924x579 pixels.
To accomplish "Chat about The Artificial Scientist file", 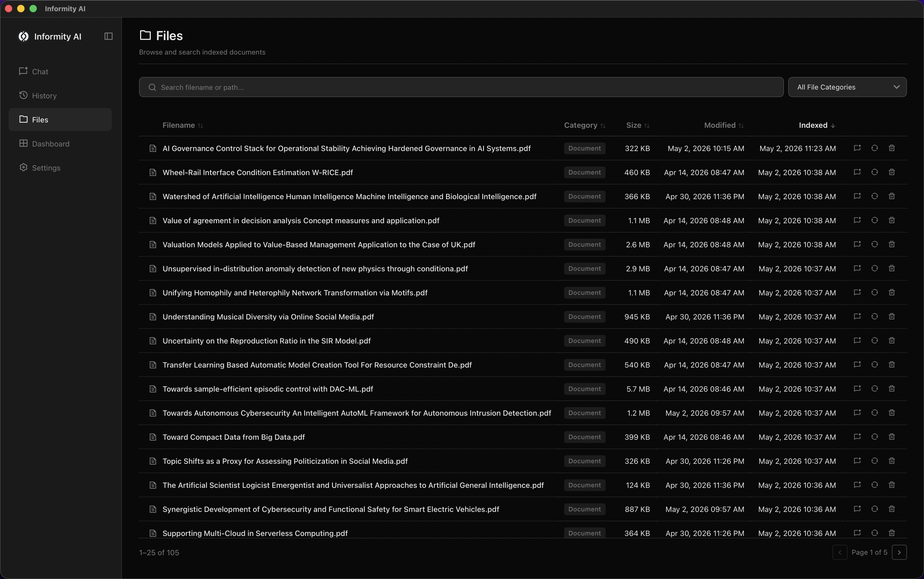I will (857, 485).
